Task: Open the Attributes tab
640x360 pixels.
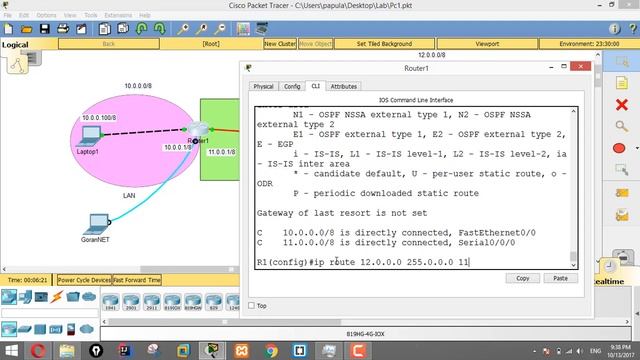Action: [344, 87]
